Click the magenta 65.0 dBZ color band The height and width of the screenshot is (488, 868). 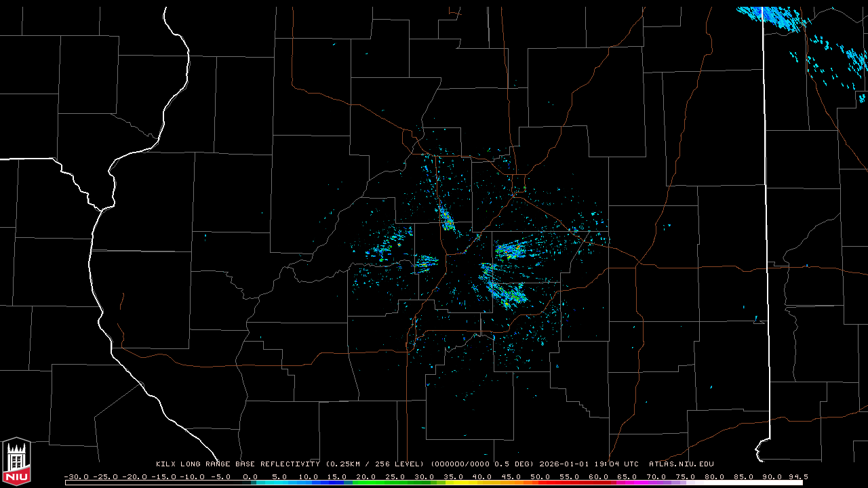627,483
